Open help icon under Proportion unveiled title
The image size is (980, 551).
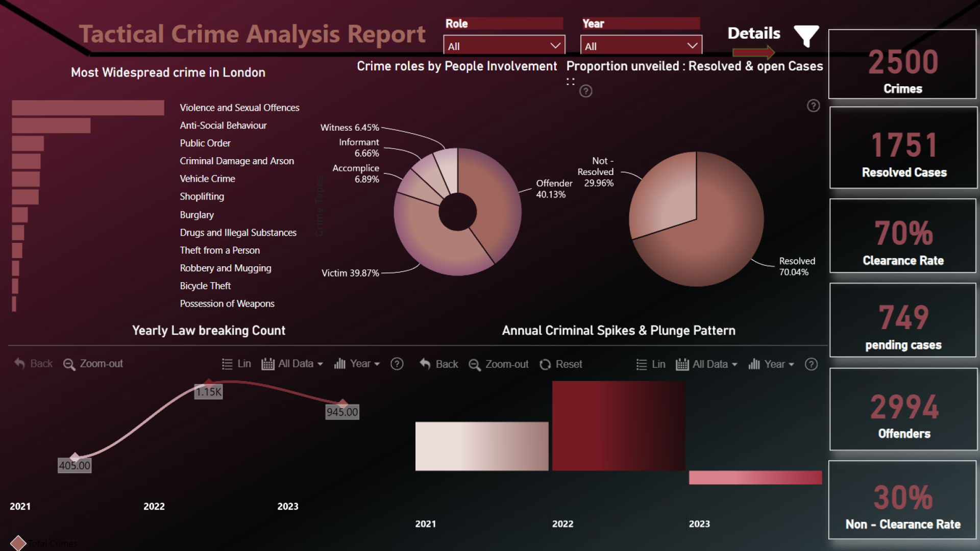pos(586,91)
